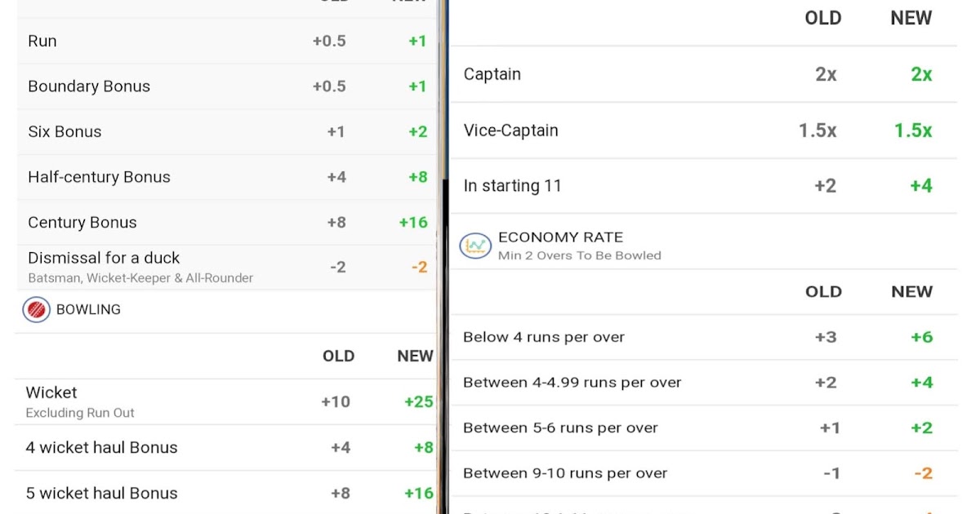Toggle the In starting 11 bonus row
The width and height of the screenshot is (980, 514).
point(513,185)
